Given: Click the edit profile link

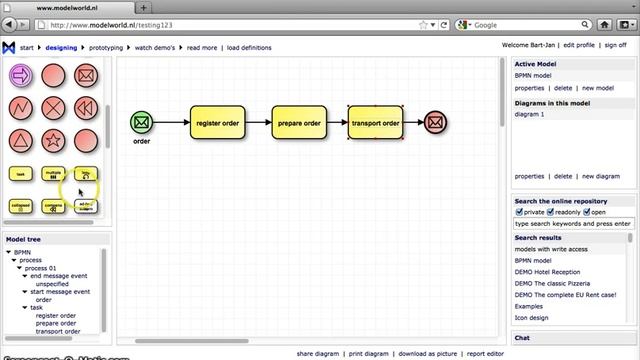Looking at the screenshot, I should [x=579, y=45].
